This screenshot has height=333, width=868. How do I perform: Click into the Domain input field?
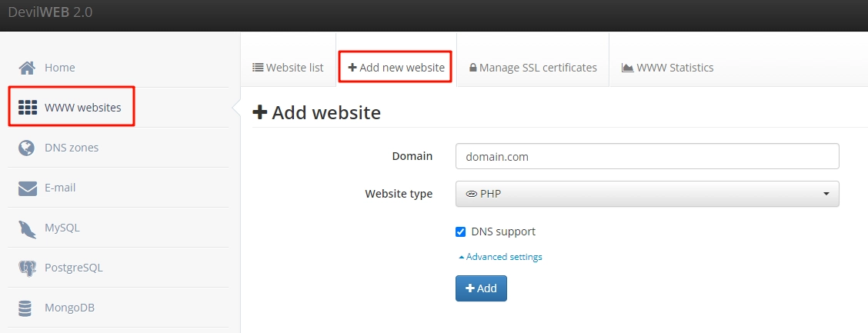tap(646, 156)
